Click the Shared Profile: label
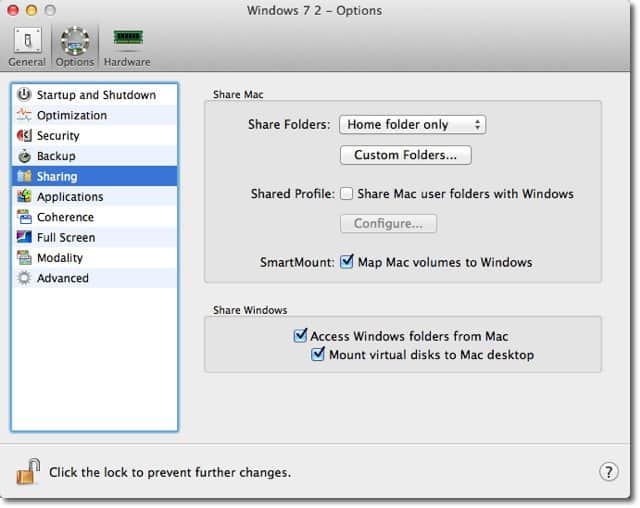 (x=293, y=194)
